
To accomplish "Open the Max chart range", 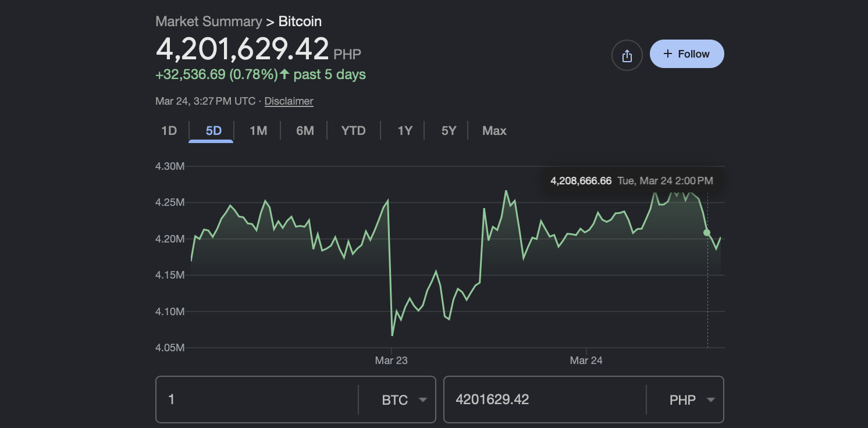I will tap(494, 130).
